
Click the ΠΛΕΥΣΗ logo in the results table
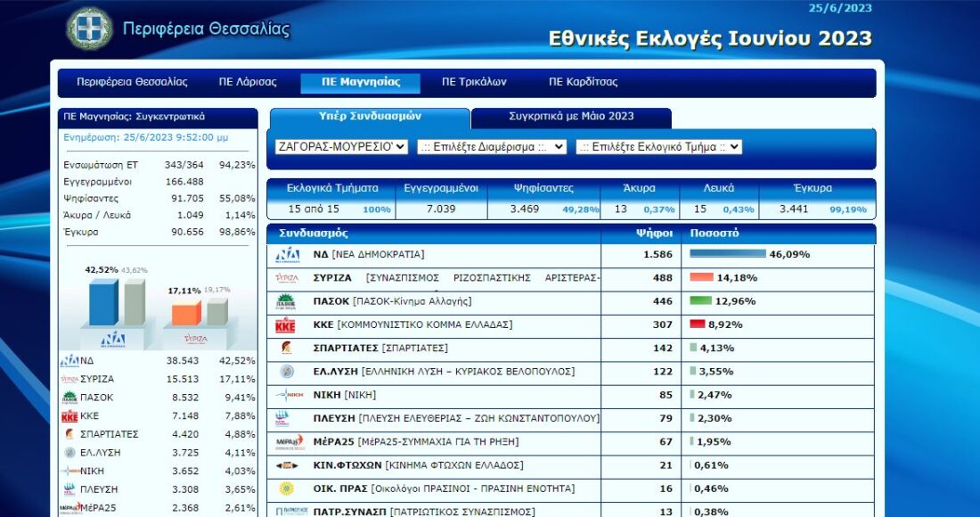click(283, 418)
